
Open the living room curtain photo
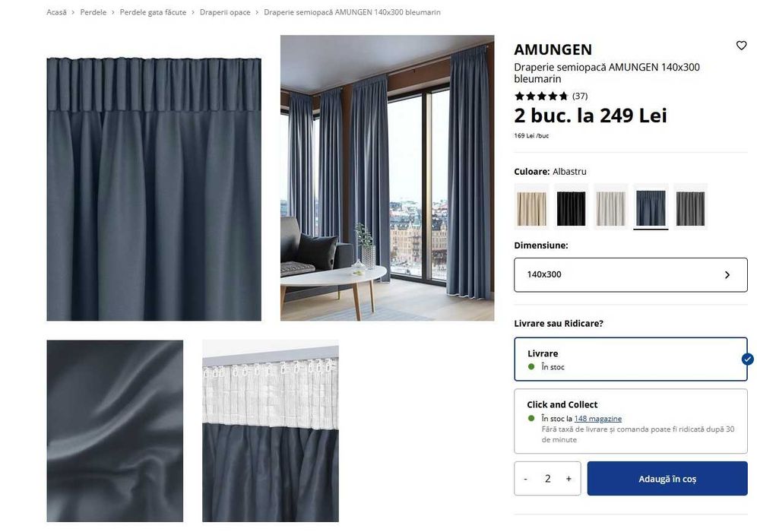pyautogui.click(x=387, y=178)
